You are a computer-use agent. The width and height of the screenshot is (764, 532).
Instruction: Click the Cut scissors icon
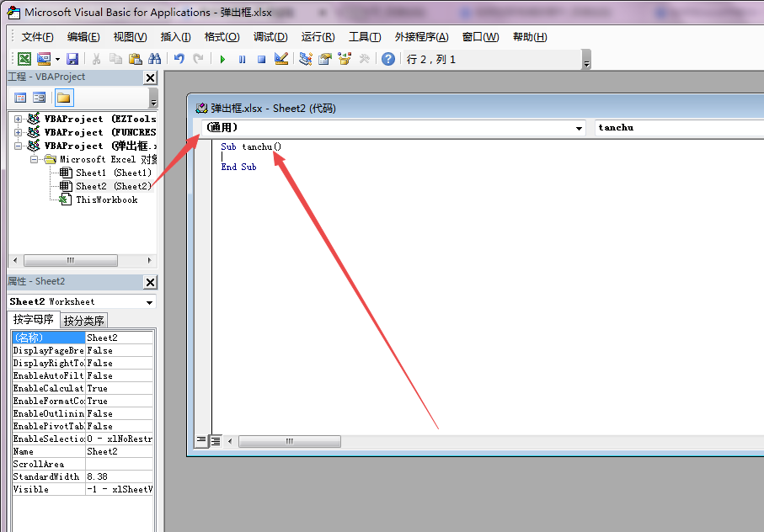point(97,60)
